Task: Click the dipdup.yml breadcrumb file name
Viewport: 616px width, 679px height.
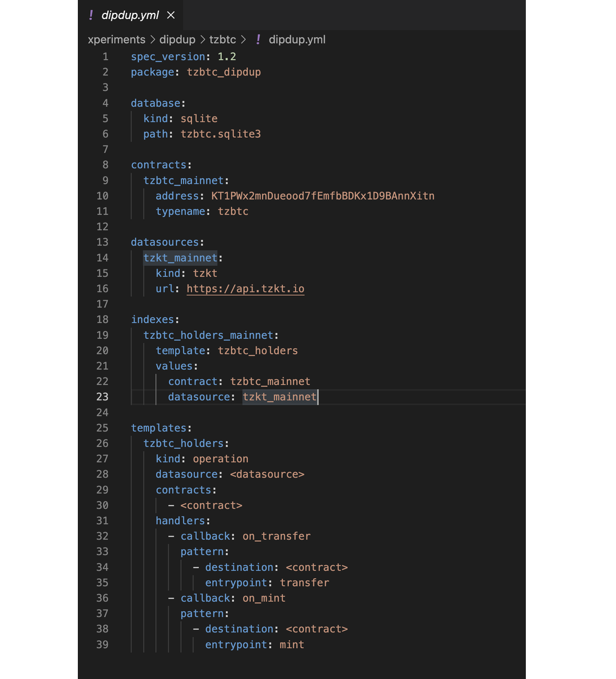Action: tap(297, 39)
